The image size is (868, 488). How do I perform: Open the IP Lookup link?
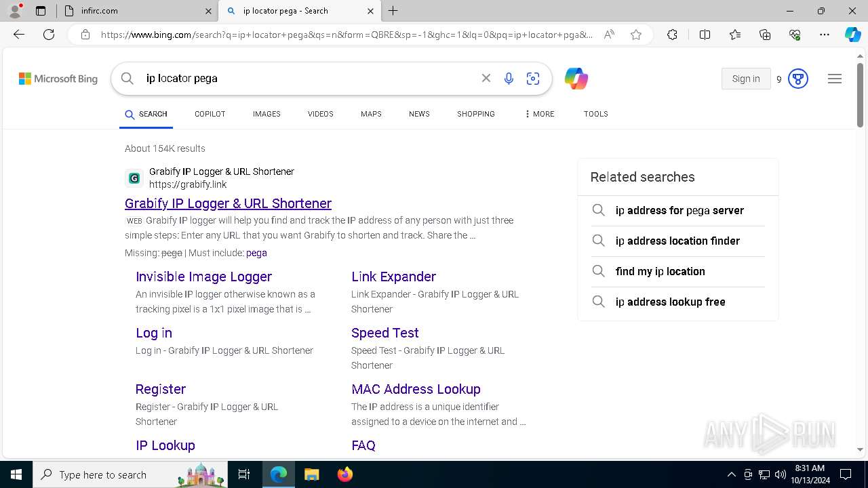coord(165,445)
